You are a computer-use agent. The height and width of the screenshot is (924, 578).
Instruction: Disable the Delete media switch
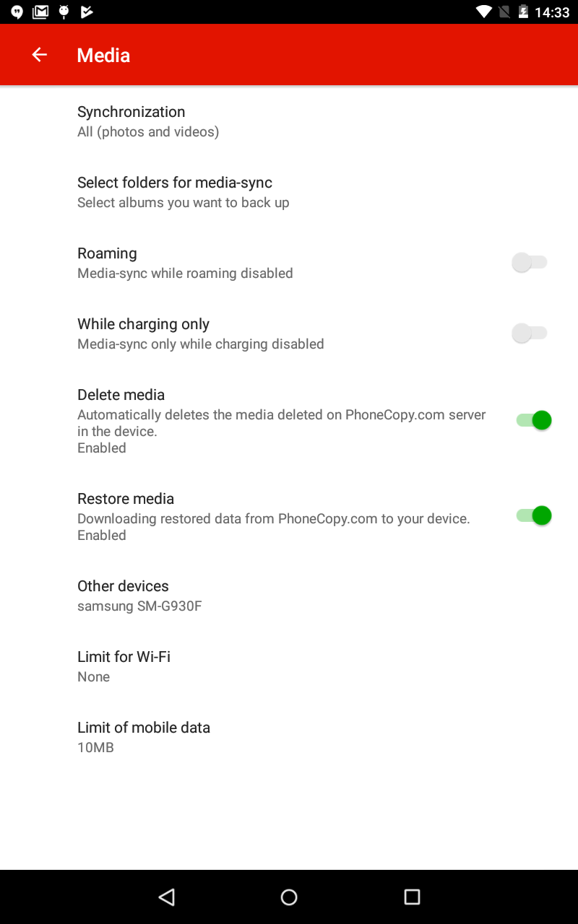pyautogui.click(x=534, y=420)
